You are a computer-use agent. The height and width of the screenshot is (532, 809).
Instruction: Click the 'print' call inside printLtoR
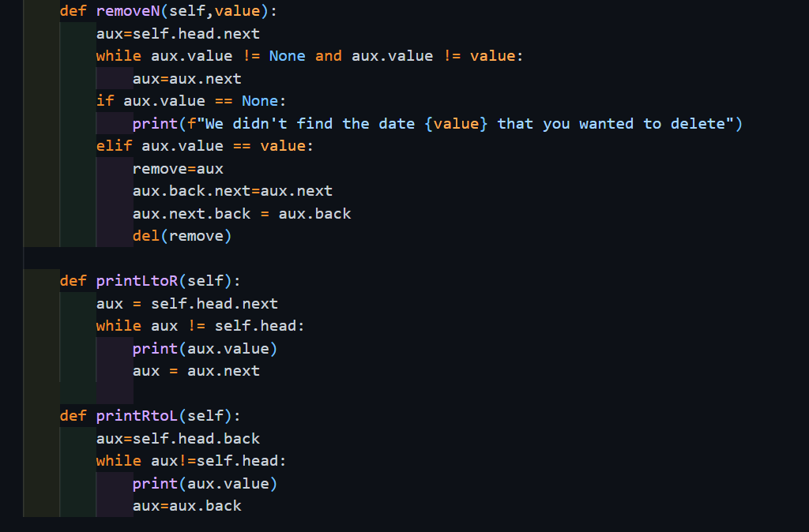155,349
